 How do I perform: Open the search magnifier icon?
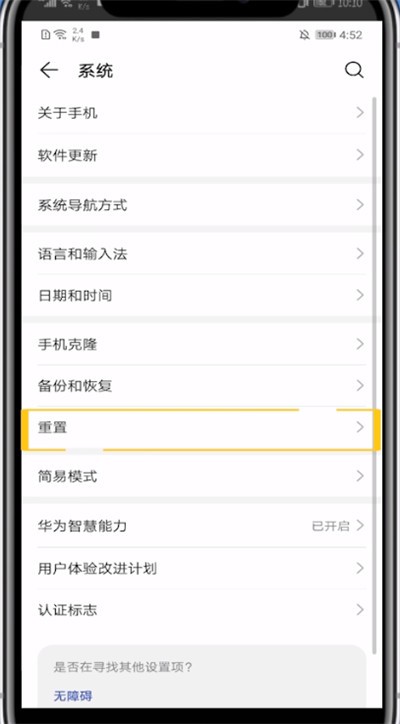354,70
